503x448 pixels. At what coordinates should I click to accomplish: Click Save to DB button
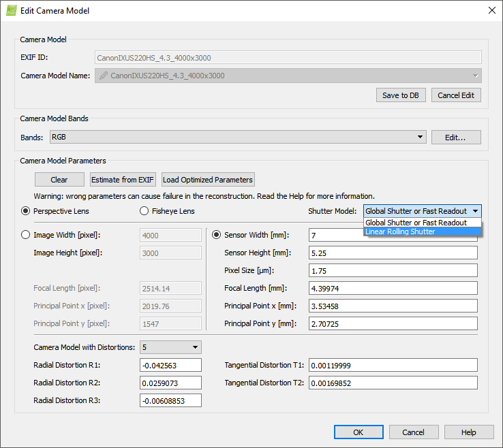[400, 95]
